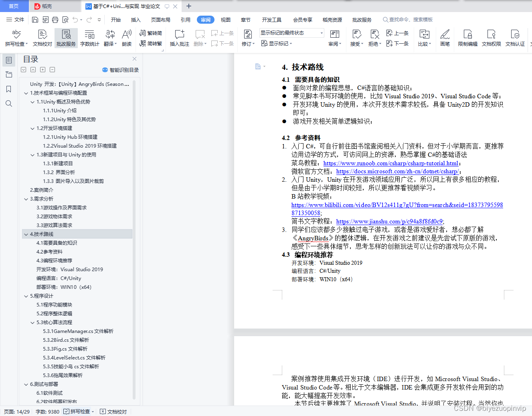Jump to previous change 上一条 beside 拒绝
The width and height of the screenshot is (532, 416).
coord(397,33)
